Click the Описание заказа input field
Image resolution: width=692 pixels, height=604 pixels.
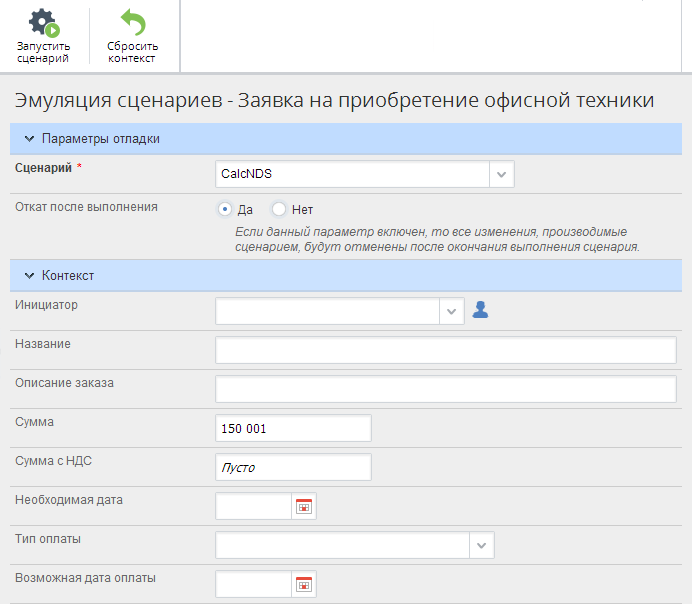coord(446,389)
